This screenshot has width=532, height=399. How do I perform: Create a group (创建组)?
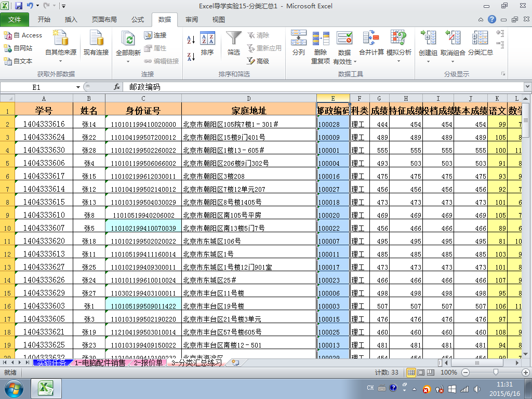428,47
